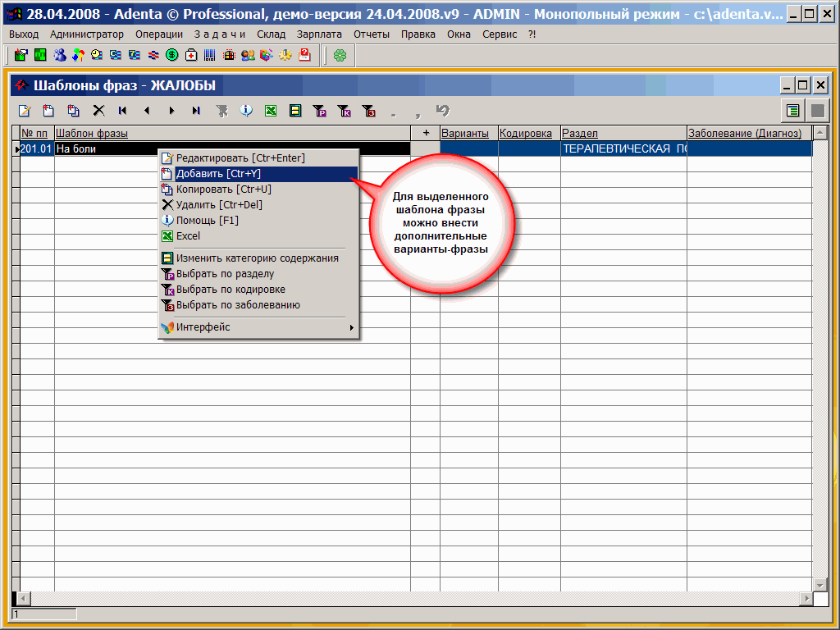Click the green clover icon in main toolbar
This screenshot has height=630, width=840.
pyautogui.click(x=340, y=55)
